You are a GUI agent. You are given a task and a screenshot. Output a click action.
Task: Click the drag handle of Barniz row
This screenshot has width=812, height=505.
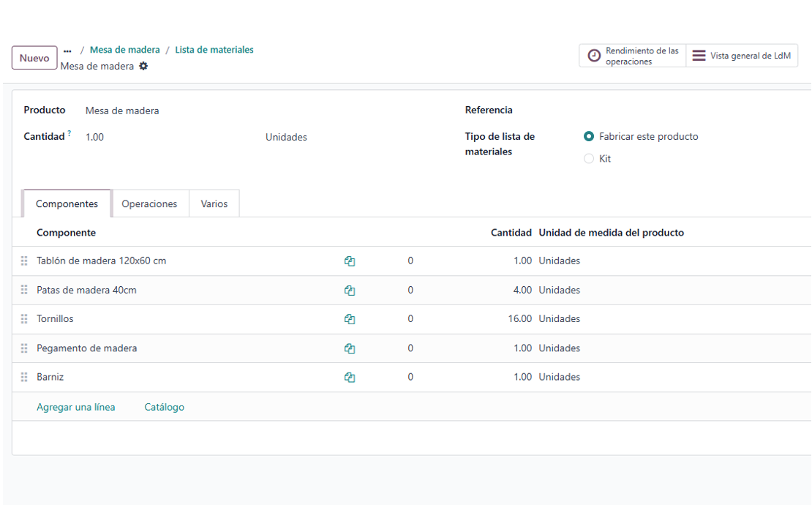24,377
